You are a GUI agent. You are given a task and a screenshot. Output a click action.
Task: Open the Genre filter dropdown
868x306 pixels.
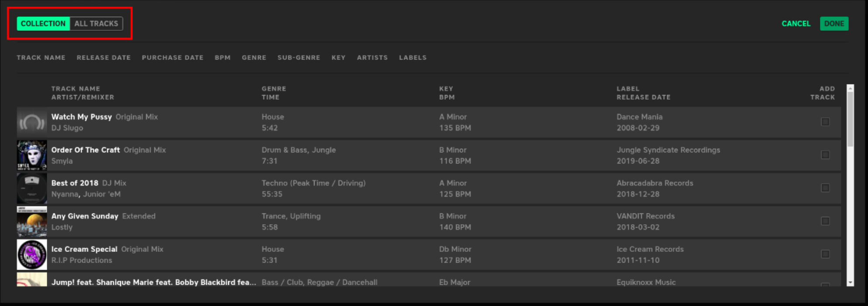point(254,58)
